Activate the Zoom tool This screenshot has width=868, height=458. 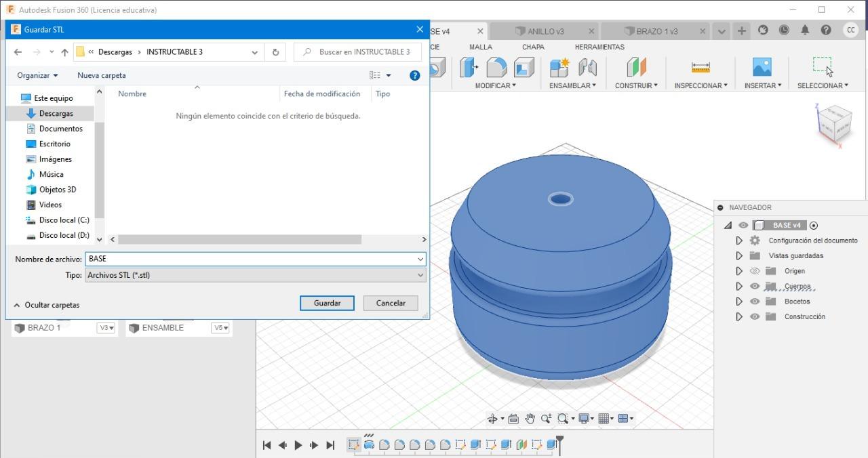point(546,419)
